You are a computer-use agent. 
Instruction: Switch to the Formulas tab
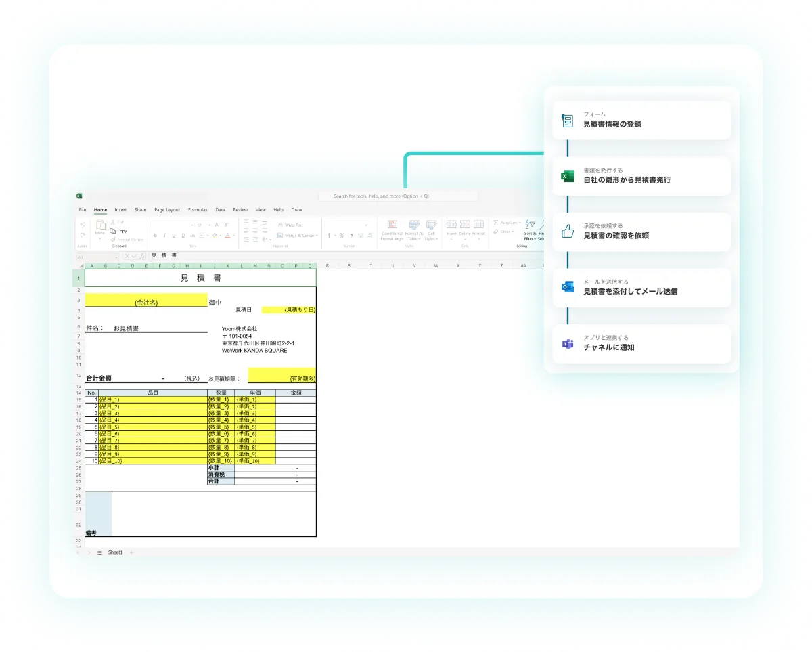(x=198, y=210)
